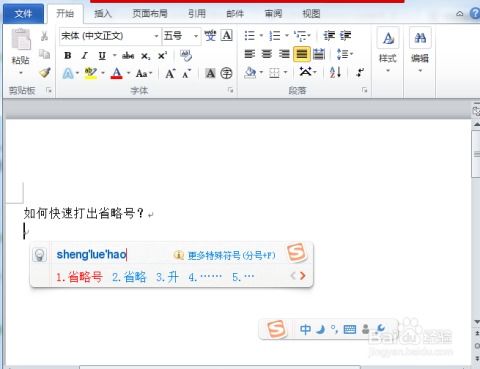Click the 粘贴 paste icon
480x369 pixels.
tap(21, 40)
